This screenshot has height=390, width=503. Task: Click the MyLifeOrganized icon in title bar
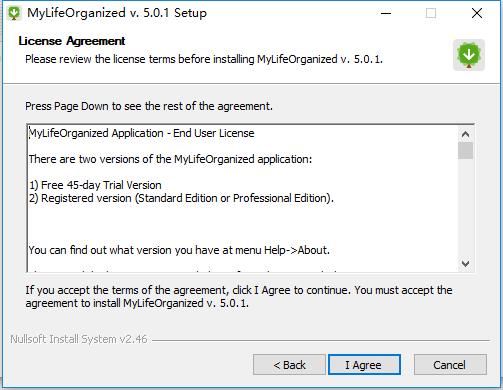pyautogui.click(x=14, y=13)
